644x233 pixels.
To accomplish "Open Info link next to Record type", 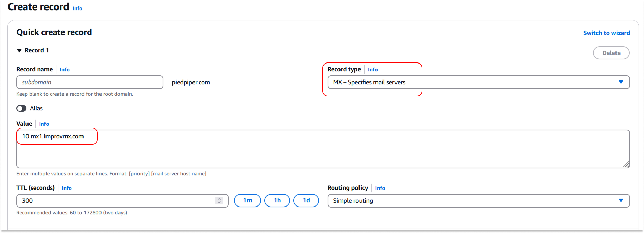I will [x=372, y=70].
